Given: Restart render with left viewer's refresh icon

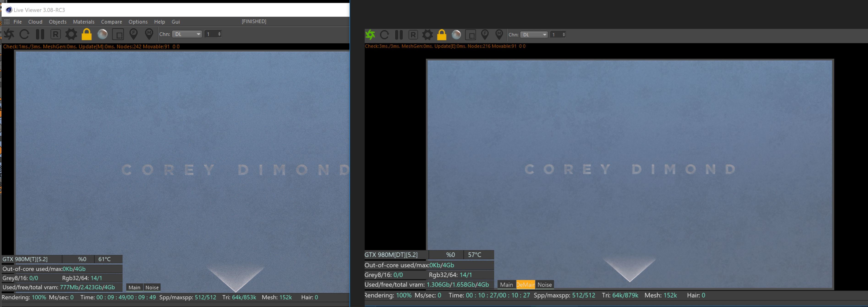Looking at the screenshot, I should [x=24, y=34].
